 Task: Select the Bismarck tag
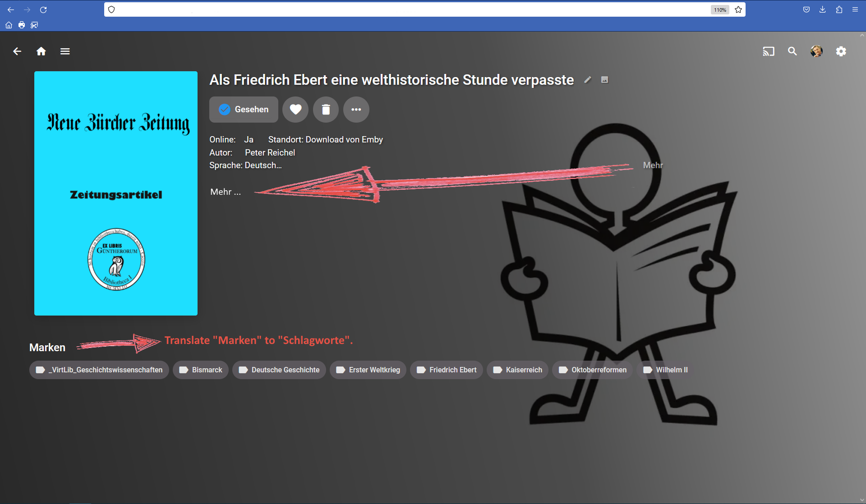pos(201,370)
